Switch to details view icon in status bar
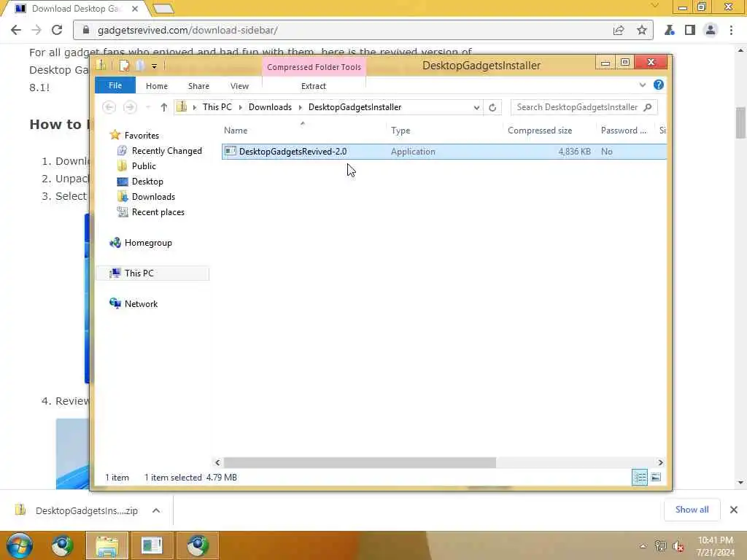Viewport: 747px width, 560px height. [639, 477]
